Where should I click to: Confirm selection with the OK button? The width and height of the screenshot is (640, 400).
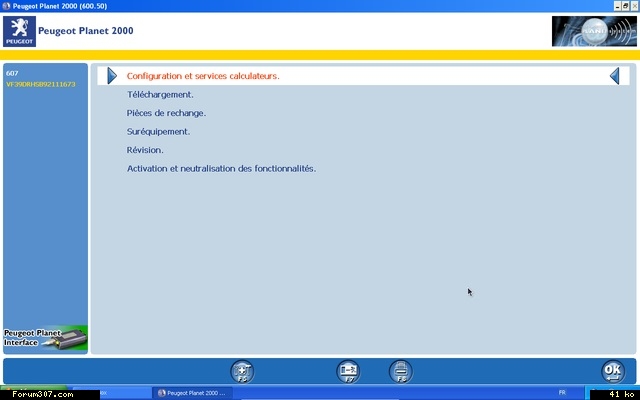click(613, 371)
